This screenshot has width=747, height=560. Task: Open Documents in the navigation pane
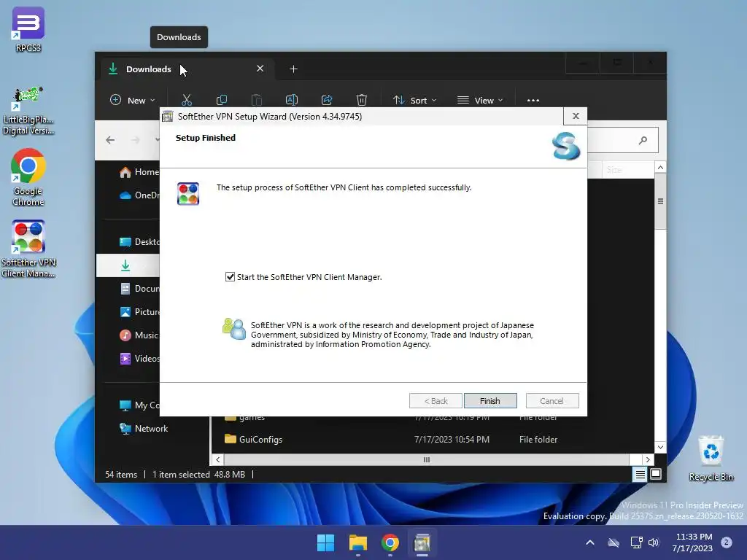(139, 289)
